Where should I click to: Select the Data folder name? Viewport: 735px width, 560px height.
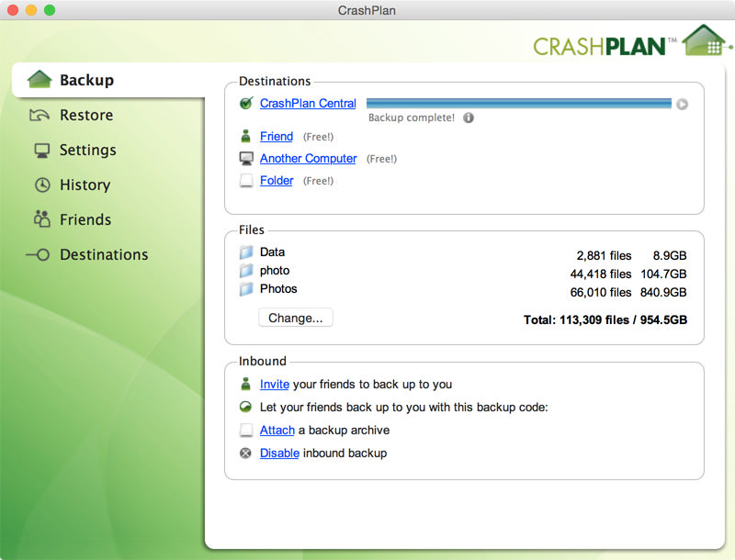tap(272, 252)
